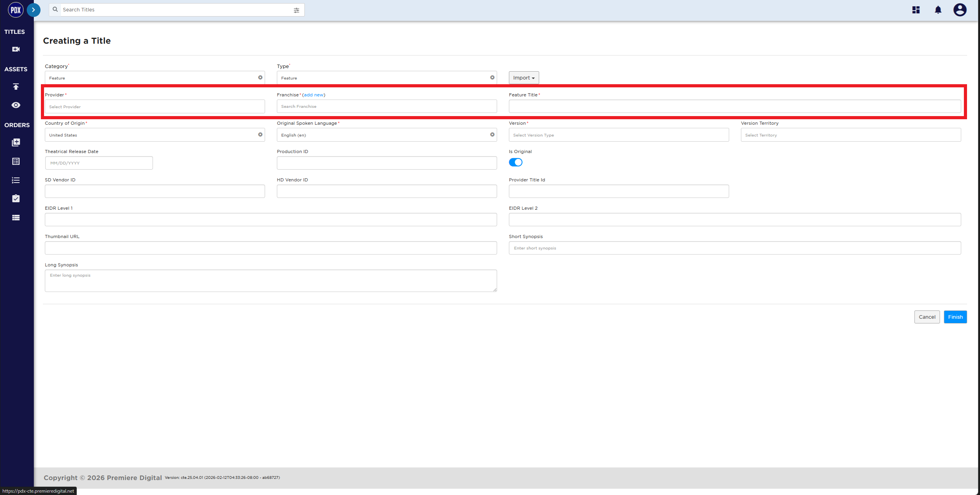Screen dimensions: 980x495
Task: Click the EIDR Level 1 field
Action: click(x=271, y=220)
